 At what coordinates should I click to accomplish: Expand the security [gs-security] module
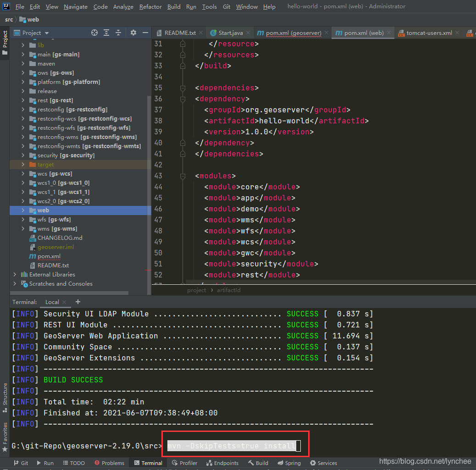23,155
